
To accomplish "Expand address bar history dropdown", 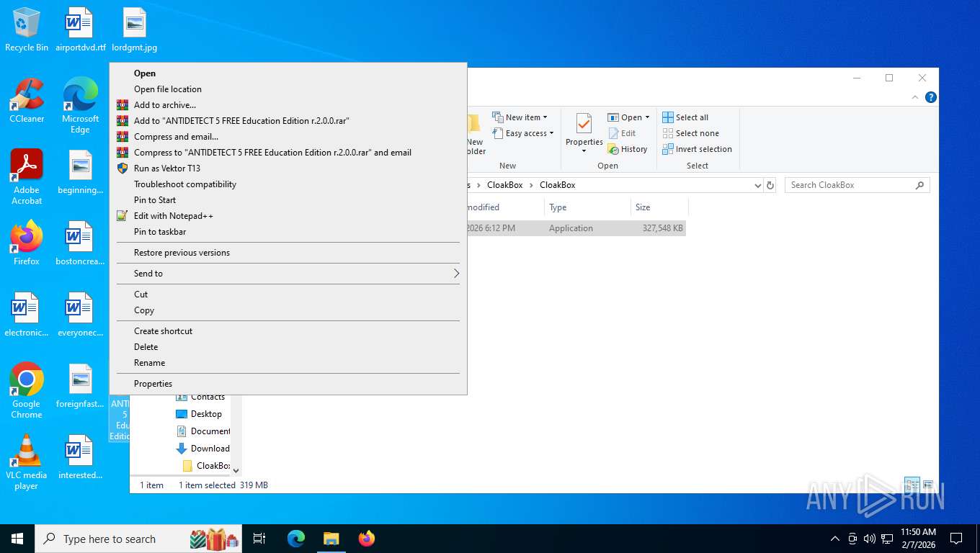I will 757,185.
